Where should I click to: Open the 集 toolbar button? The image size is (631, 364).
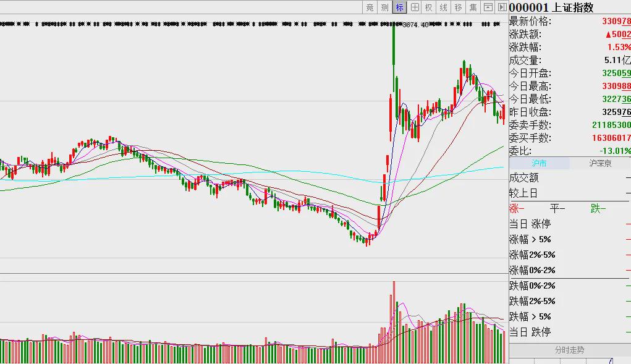pyautogui.click(x=473, y=7)
